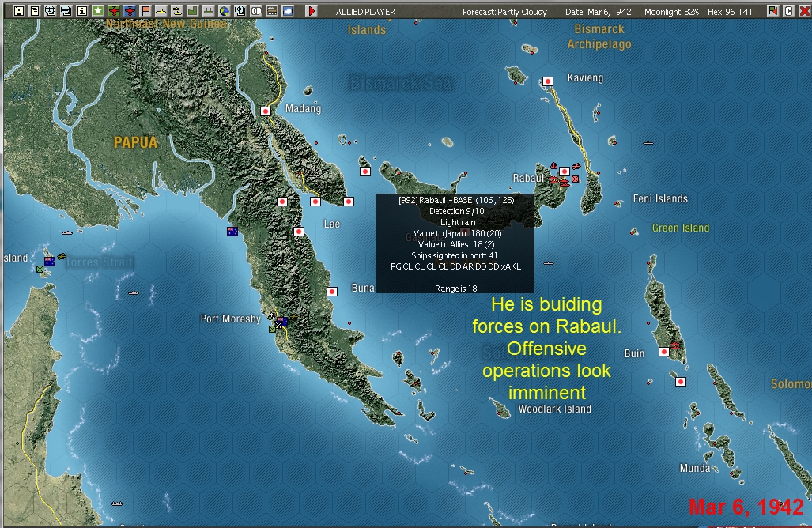Select the Australian flag marker near Torres Strait
812x528 pixels.
click(x=50, y=262)
